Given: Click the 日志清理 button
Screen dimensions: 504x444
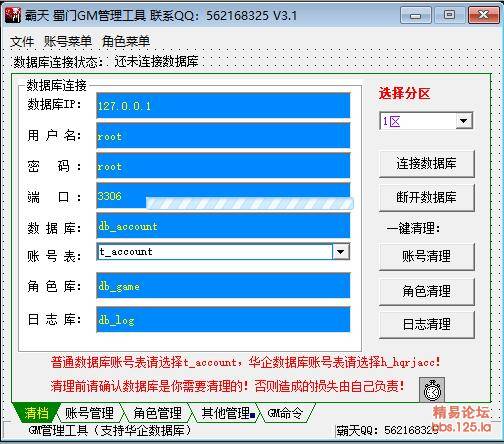Looking at the screenshot, I should [426, 324].
